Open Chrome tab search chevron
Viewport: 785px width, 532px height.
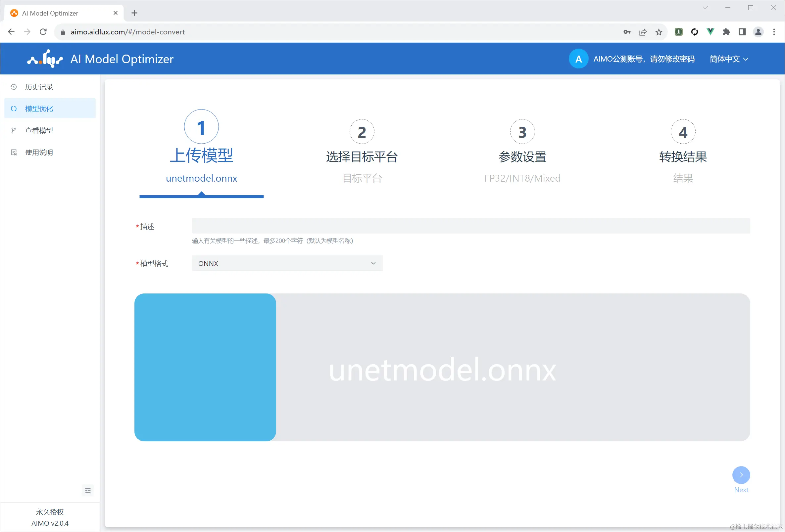click(x=705, y=7)
